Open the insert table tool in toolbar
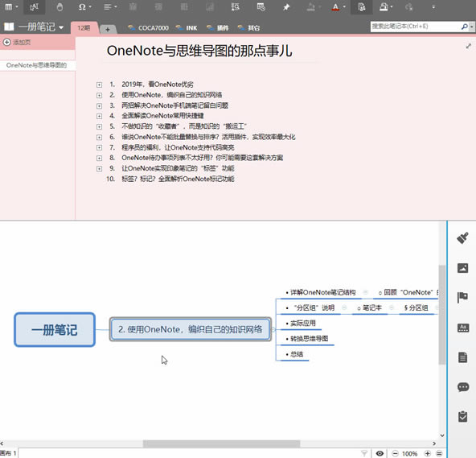The height and width of the screenshot is (458, 476). pos(9,6)
